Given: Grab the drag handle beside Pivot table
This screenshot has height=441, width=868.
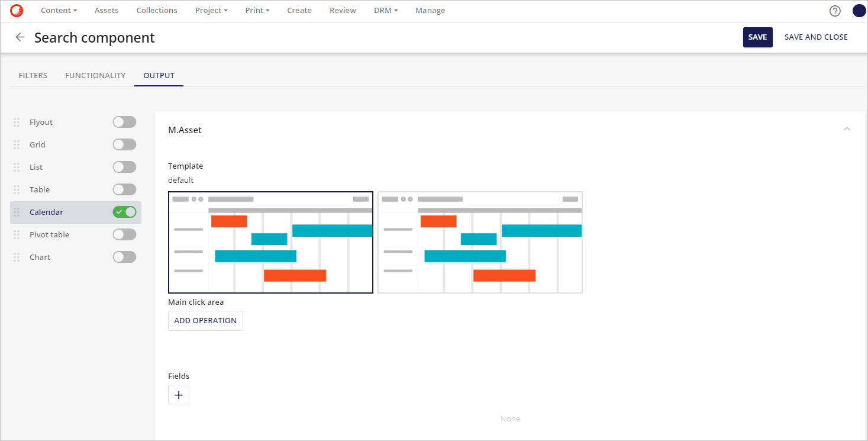Looking at the screenshot, I should [17, 235].
